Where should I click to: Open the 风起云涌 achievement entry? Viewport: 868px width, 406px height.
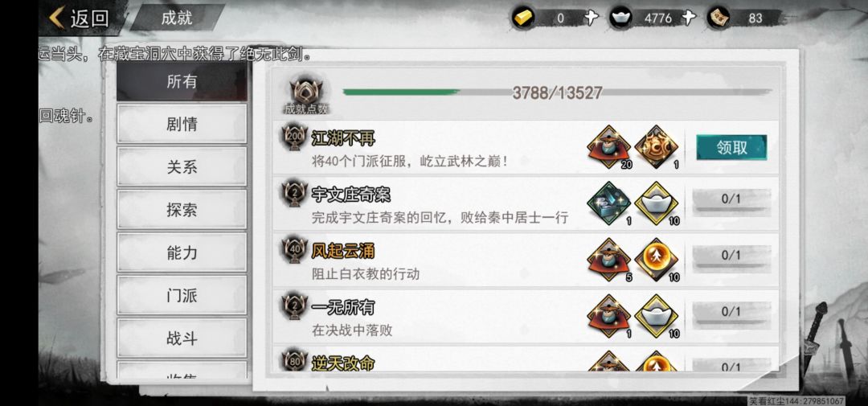(526, 259)
